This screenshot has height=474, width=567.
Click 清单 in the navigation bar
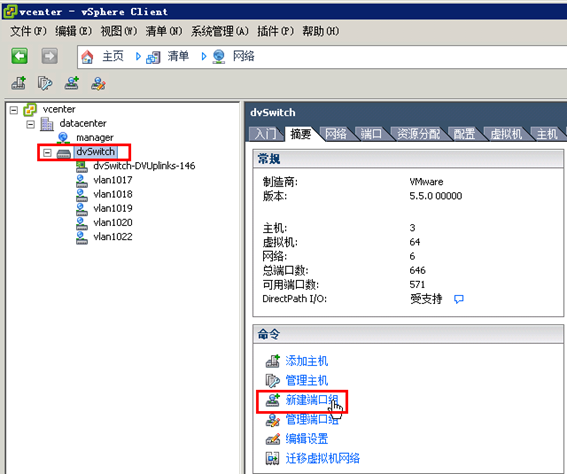[178, 56]
